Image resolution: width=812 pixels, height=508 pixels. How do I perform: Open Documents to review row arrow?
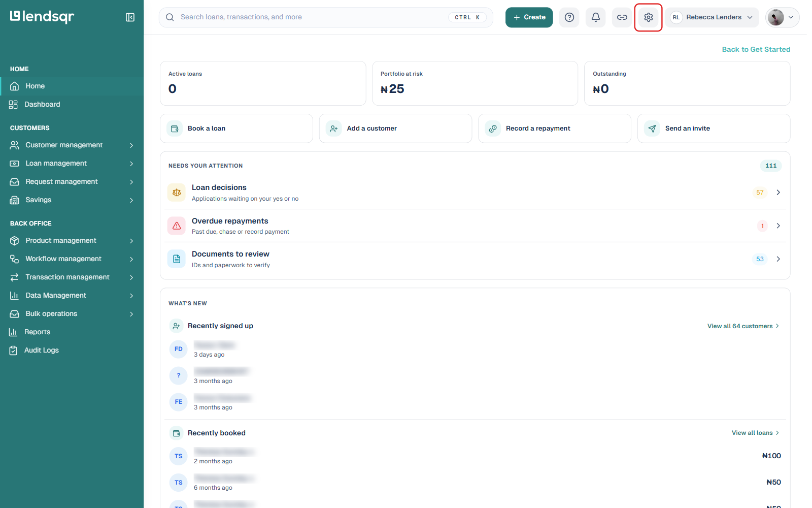click(778, 259)
